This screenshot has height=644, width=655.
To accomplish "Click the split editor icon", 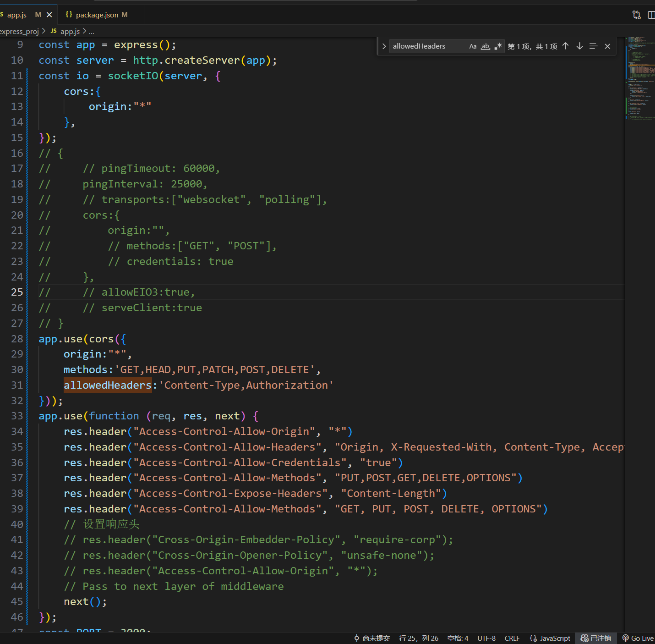I will (x=651, y=15).
